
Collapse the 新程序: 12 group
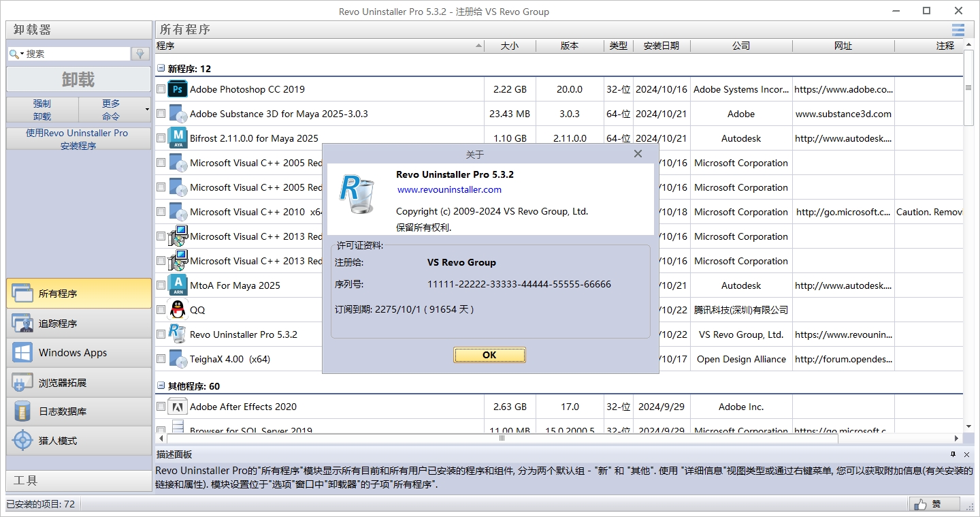tap(161, 69)
